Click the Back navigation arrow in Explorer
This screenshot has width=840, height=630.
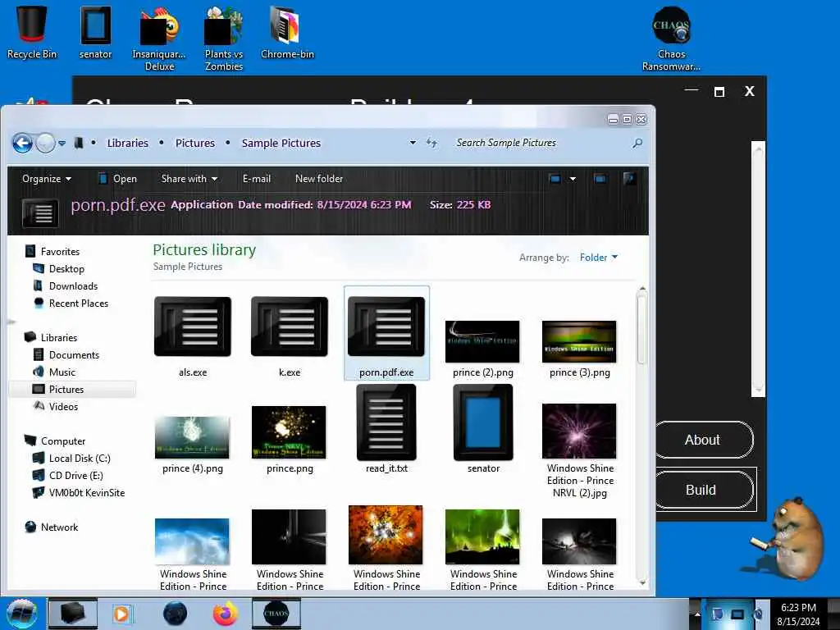tap(22, 143)
